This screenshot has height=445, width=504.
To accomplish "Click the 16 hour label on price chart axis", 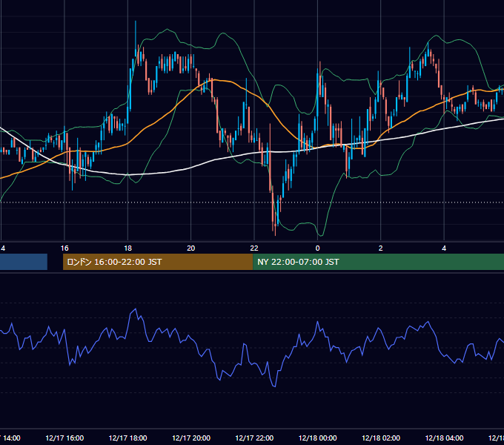I will click(x=64, y=248).
